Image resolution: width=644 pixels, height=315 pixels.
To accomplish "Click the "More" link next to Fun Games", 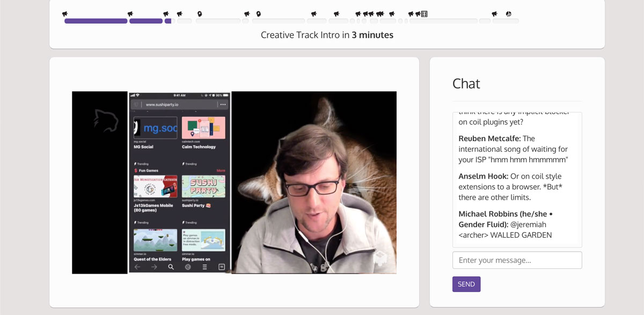I will pos(221,171).
